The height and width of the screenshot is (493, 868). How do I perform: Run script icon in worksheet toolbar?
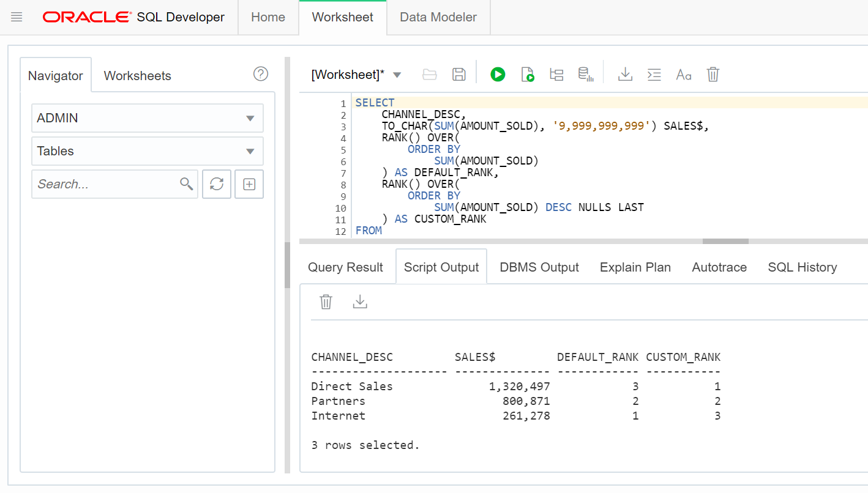pyautogui.click(x=528, y=75)
